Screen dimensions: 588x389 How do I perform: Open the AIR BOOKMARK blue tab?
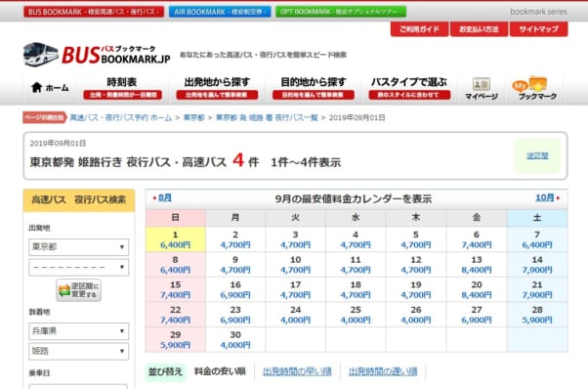(220, 12)
